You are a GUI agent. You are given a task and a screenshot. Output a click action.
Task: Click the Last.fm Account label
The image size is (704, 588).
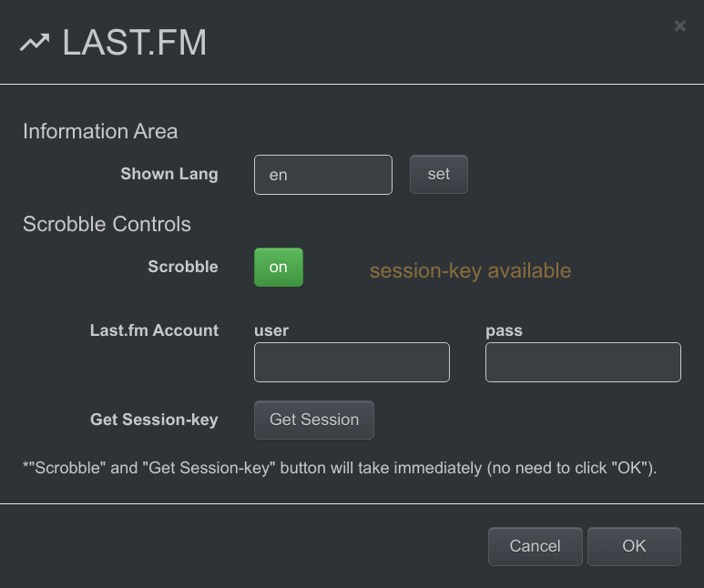tap(154, 330)
